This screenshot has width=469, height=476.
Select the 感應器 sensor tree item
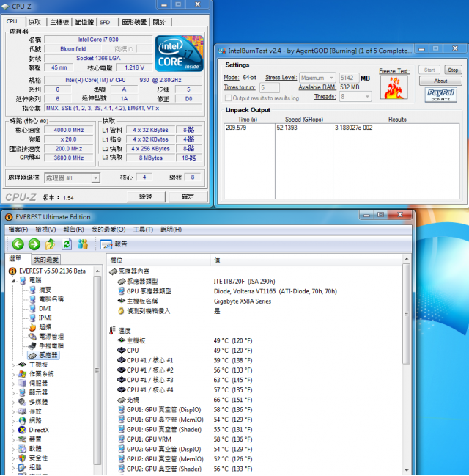[x=43, y=355]
